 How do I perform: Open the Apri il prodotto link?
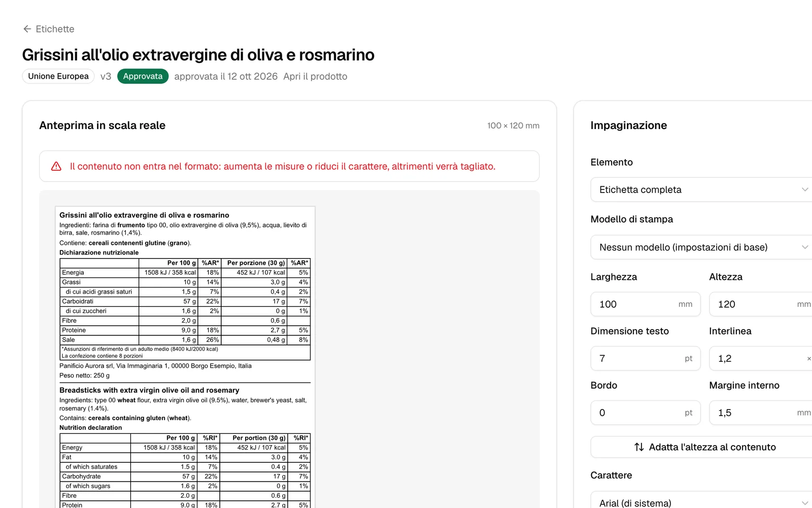click(315, 76)
